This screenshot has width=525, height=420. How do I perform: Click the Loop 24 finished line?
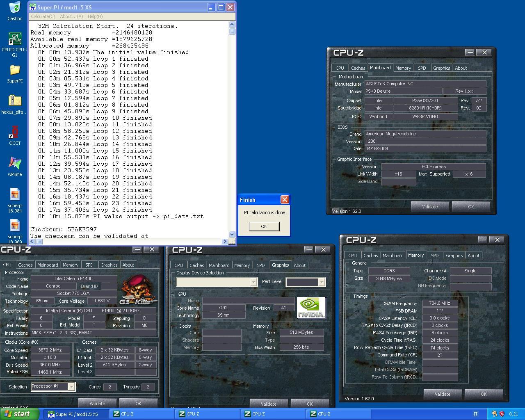click(x=95, y=210)
